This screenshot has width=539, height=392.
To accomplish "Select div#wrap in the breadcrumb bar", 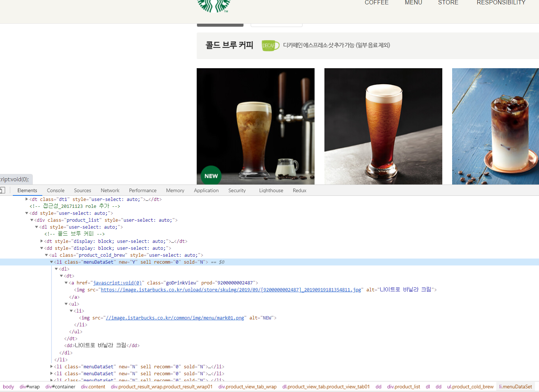I will click(30, 387).
